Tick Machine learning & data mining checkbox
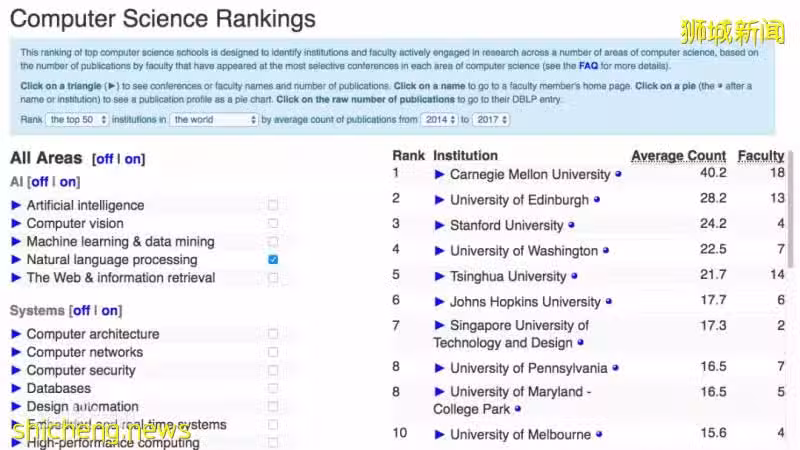 273,241
